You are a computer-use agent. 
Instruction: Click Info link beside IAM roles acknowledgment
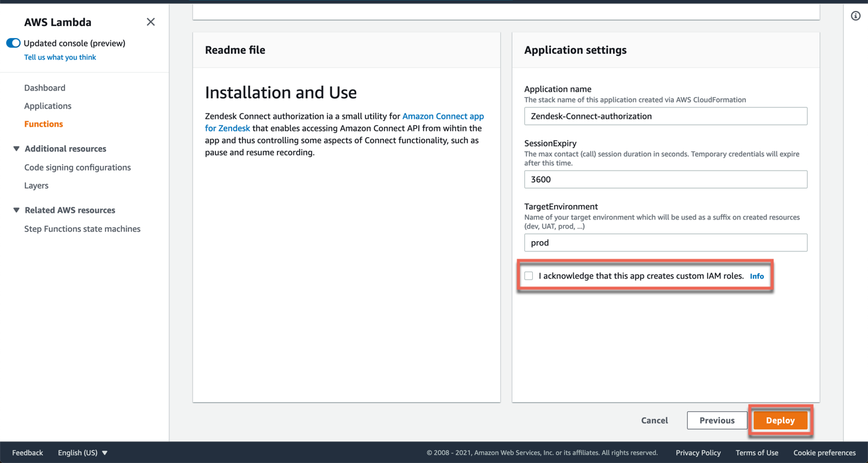coord(756,276)
